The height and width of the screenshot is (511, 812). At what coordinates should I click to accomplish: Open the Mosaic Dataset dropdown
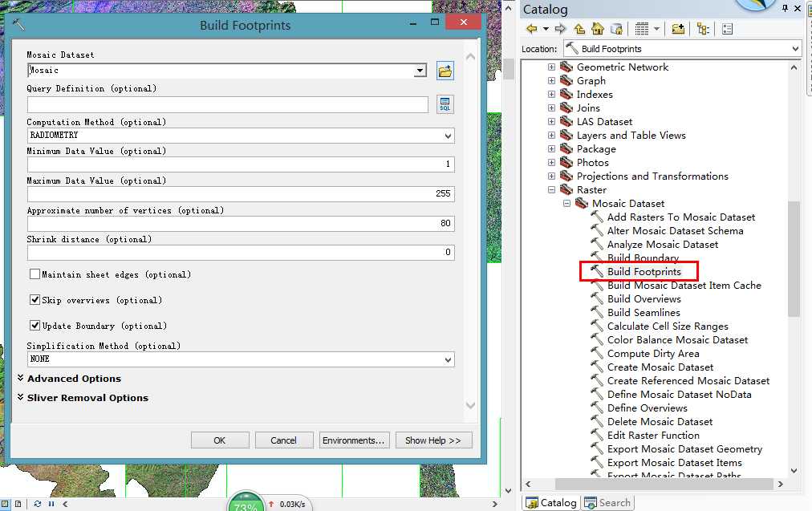pyautogui.click(x=420, y=71)
